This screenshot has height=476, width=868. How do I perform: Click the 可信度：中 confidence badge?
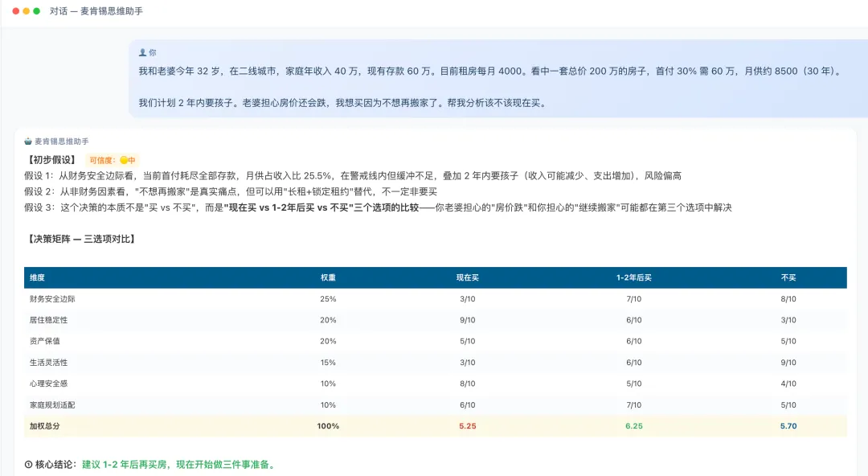[x=113, y=160]
